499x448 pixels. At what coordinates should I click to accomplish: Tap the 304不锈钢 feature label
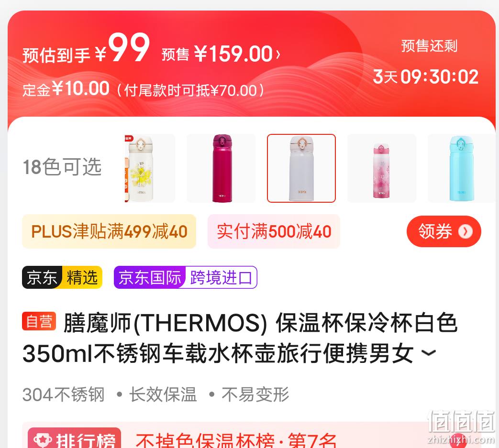pyautogui.click(x=63, y=394)
